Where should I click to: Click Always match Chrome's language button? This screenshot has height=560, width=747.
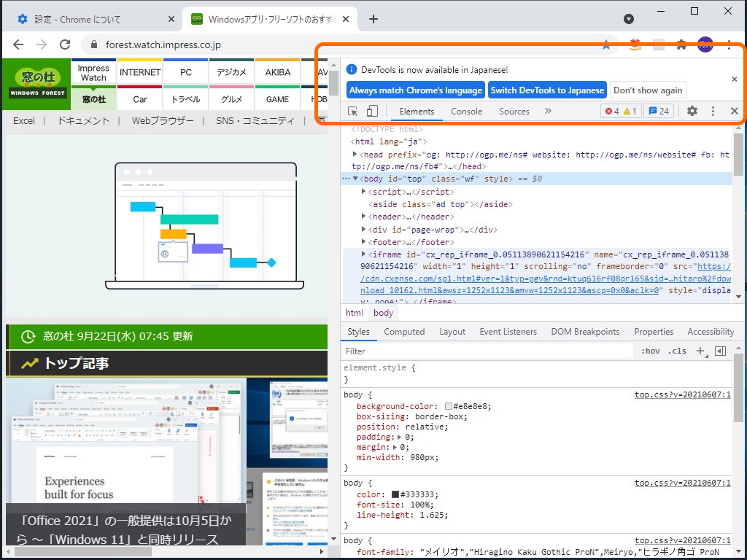[x=415, y=90]
